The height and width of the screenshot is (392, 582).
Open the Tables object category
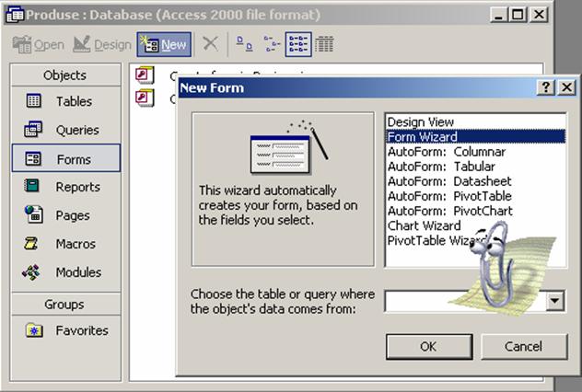point(65,101)
